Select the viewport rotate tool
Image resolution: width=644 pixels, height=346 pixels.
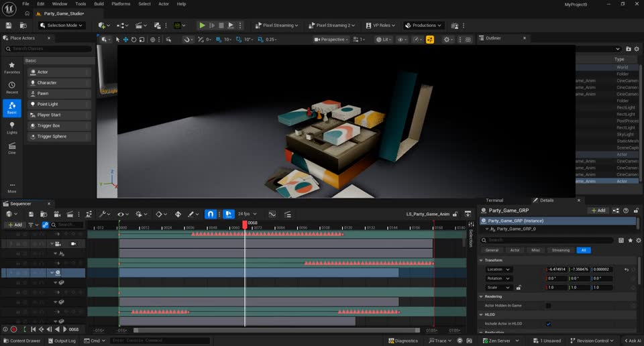tap(133, 40)
